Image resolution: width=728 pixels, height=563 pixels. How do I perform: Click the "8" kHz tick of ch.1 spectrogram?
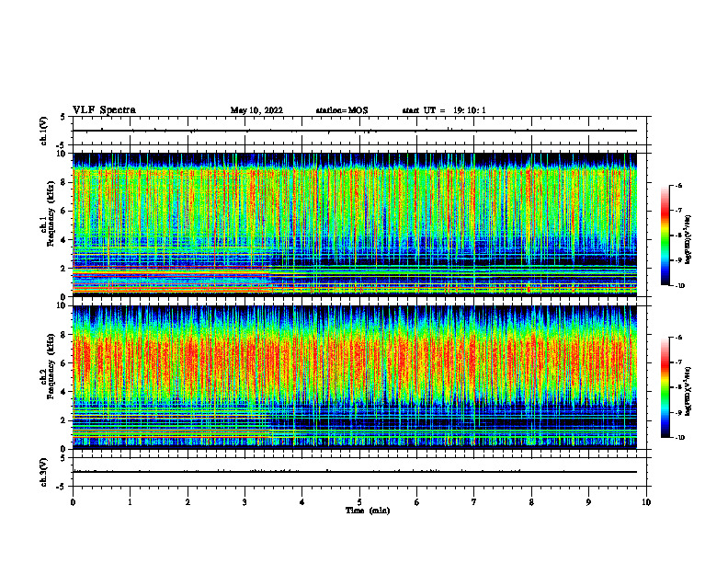(x=64, y=182)
